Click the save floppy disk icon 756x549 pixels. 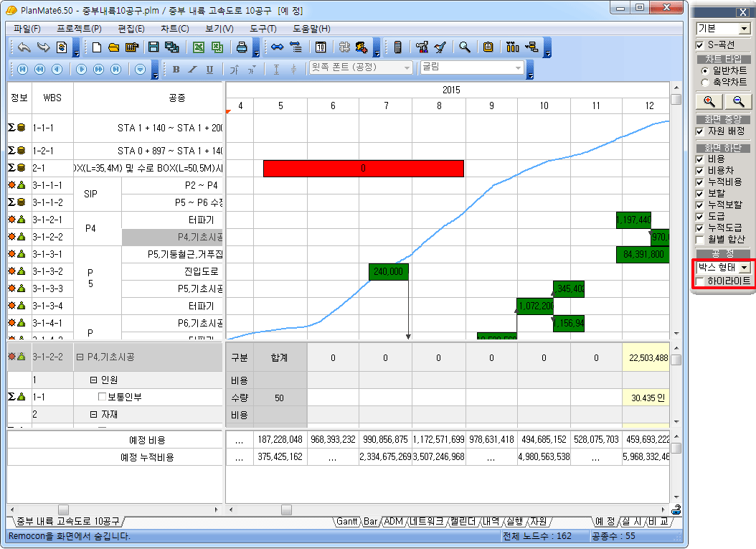point(153,47)
